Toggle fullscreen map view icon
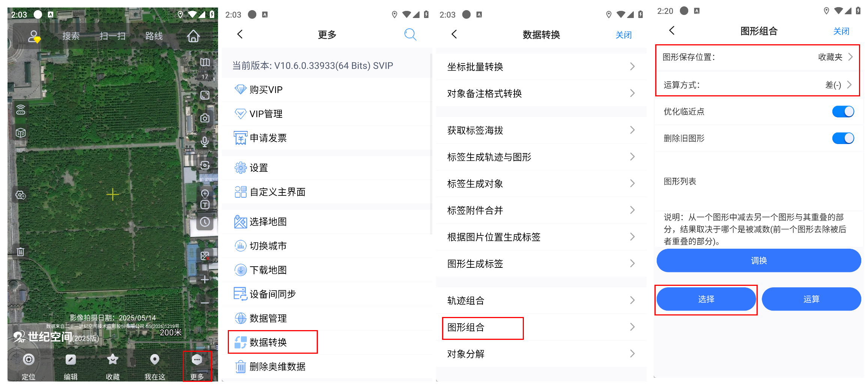 click(x=205, y=95)
